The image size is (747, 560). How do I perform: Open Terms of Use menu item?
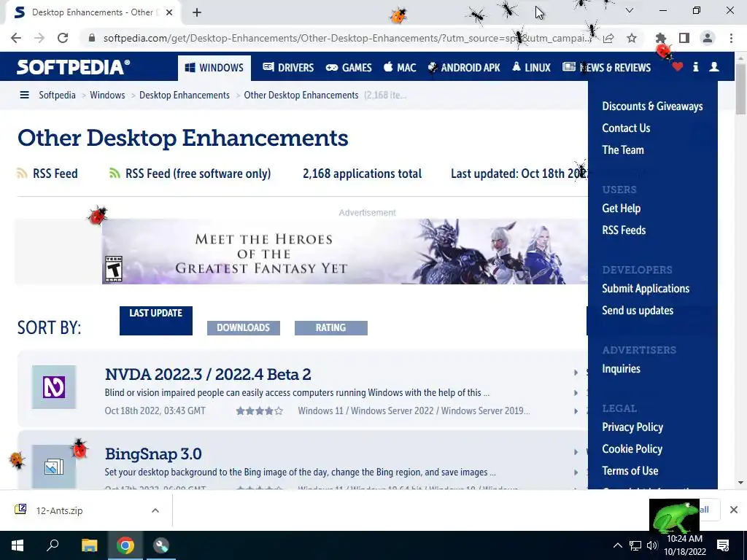630,471
